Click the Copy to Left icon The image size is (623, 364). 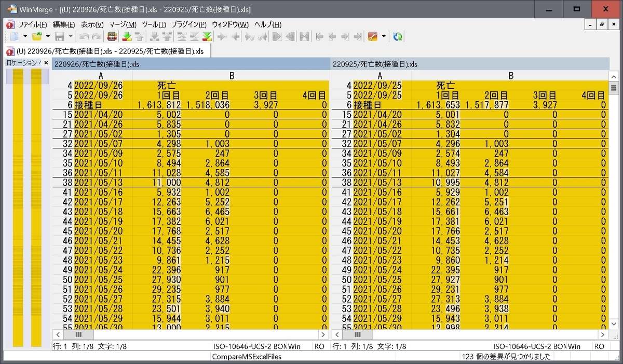235,36
